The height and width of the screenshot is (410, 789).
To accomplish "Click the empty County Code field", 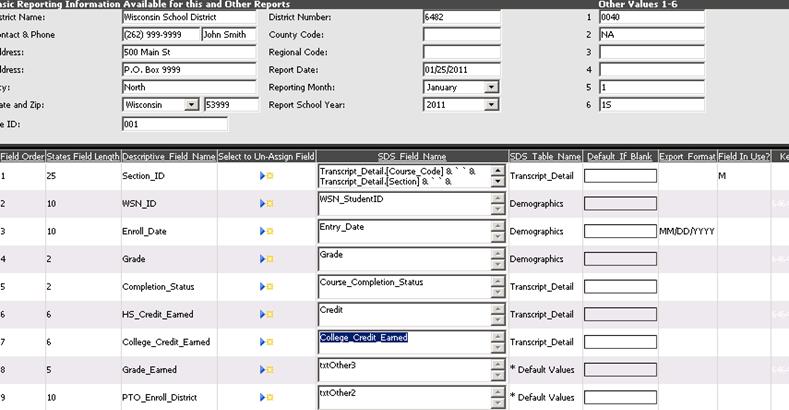I will pos(462,35).
